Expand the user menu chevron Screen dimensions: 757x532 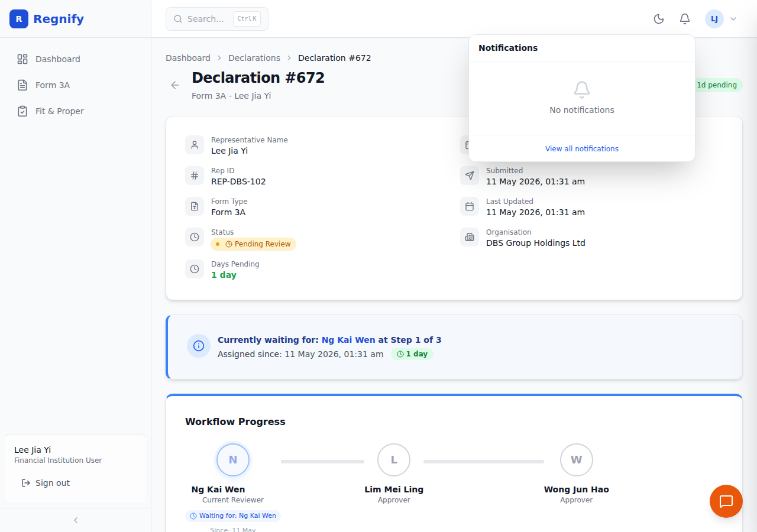(733, 19)
